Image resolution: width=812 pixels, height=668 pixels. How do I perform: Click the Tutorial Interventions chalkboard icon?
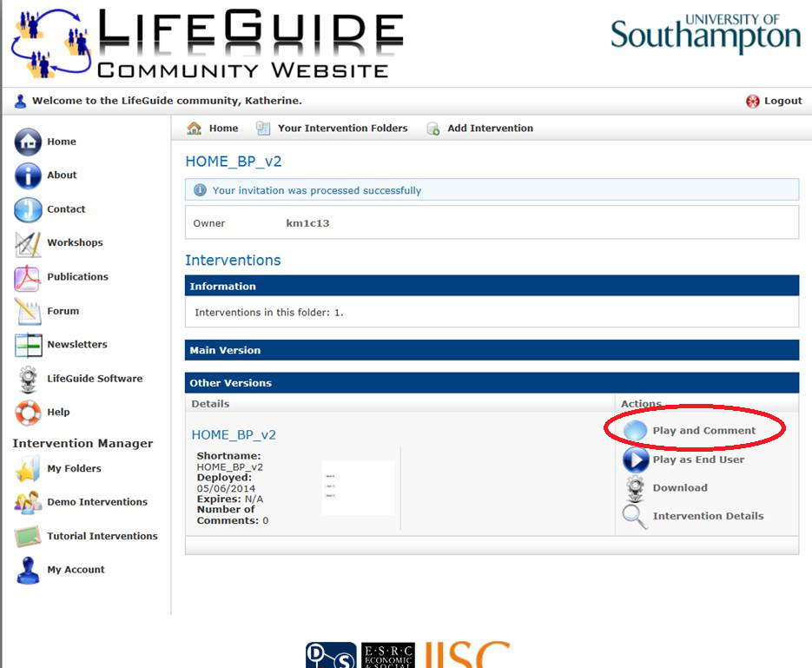coord(28,537)
